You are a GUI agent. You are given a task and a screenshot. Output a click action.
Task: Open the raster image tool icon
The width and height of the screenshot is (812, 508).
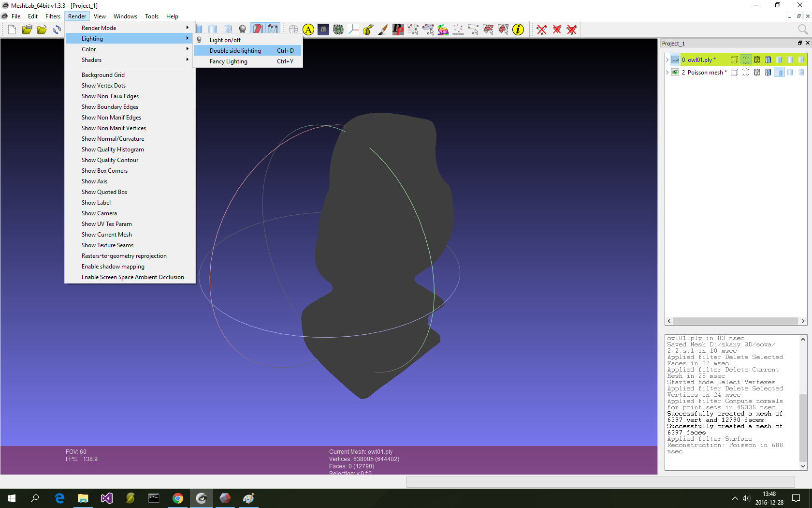coord(323,30)
